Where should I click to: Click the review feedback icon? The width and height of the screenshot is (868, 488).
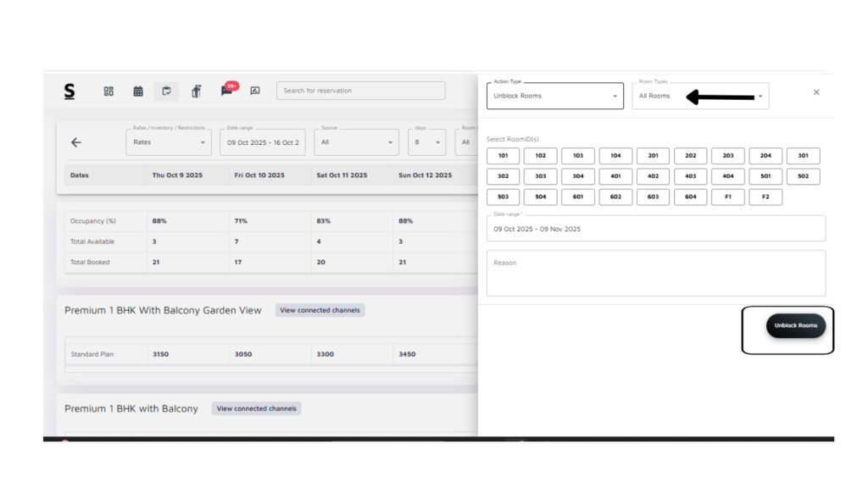click(x=255, y=91)
